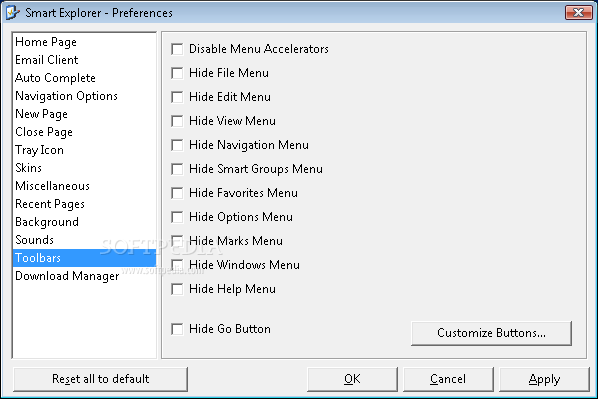Confirm preferences with OK button
Screen dimensions: 598x399
pos(352,379)
